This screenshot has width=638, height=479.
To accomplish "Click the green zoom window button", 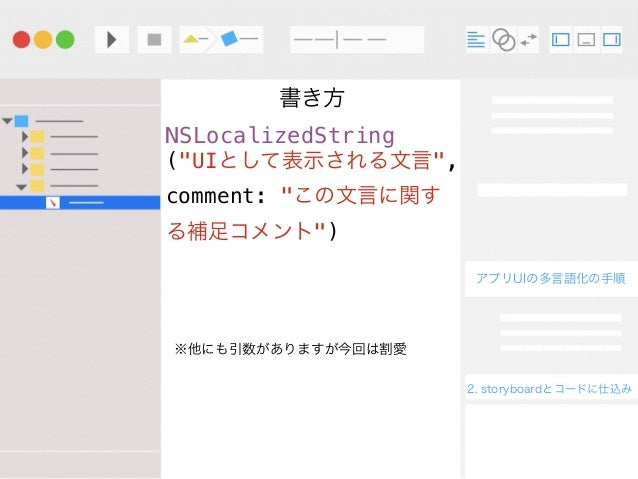I will coord(65,40).
